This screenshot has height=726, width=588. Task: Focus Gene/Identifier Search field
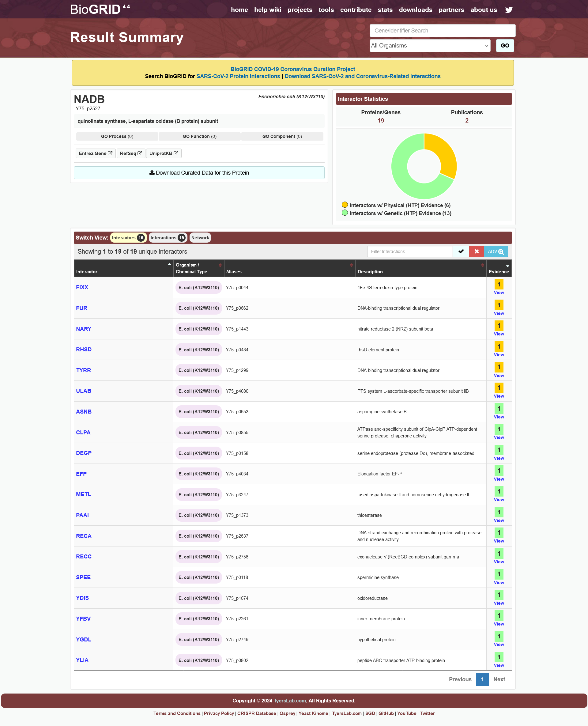(442, 31)
